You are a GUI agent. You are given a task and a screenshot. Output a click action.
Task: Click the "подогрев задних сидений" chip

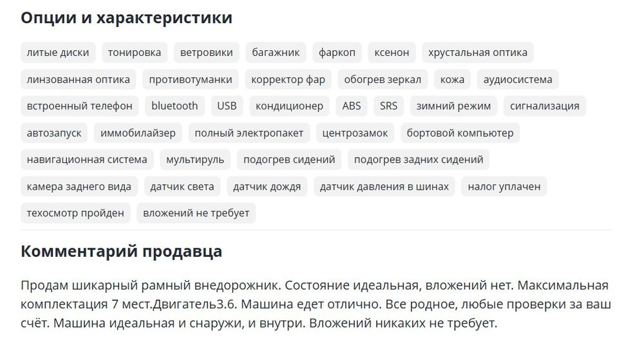419,160
